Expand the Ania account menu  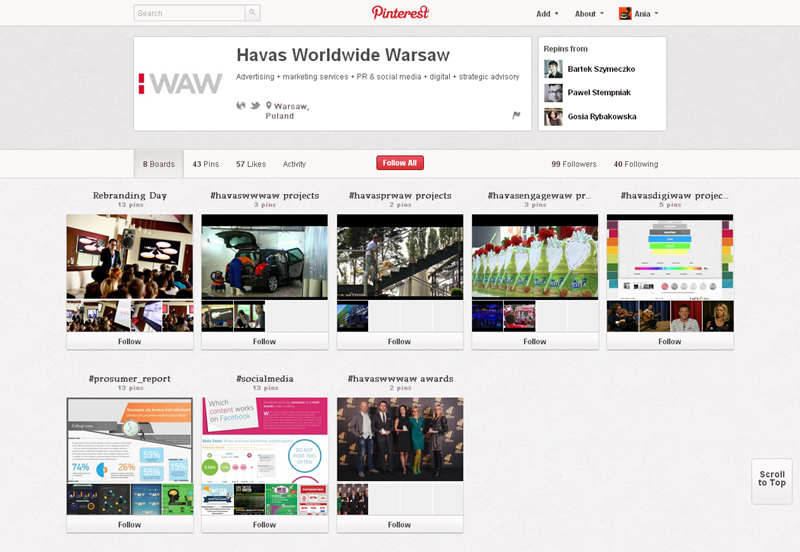(x=640, y=14)
